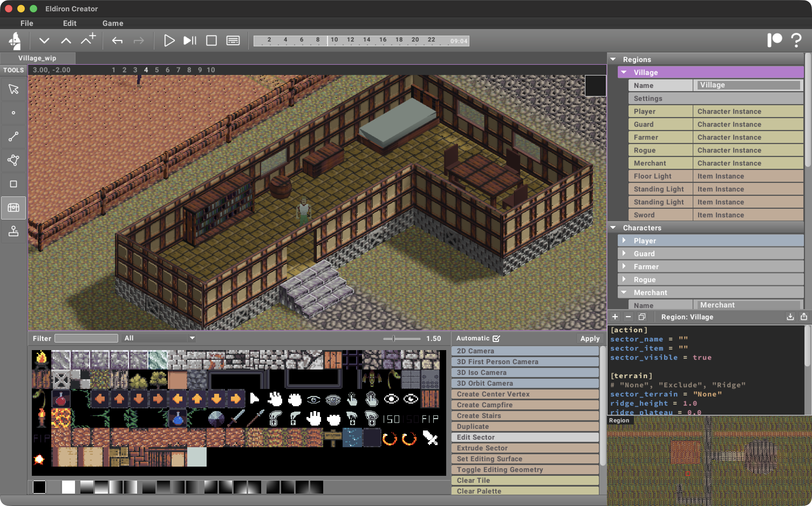Switch to the Village_wip tab

tap(38, 58)
